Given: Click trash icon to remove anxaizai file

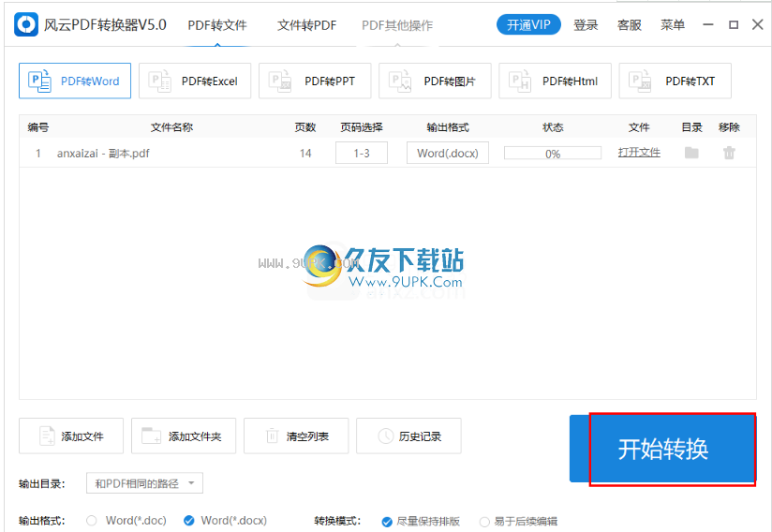Looking at the screenshot, I should point(729,153).
